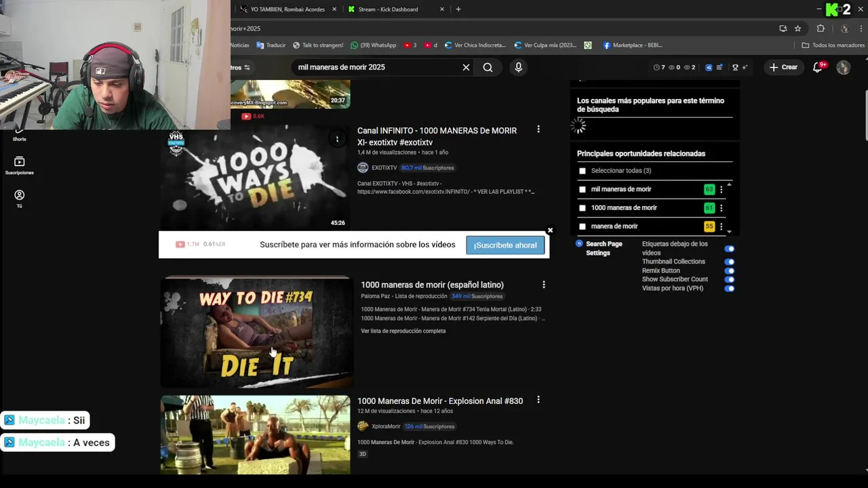The height and width of the screenshot is (488, 868).
Task: Open options menu for Canal INFINITO video
Action: point(538,129)
